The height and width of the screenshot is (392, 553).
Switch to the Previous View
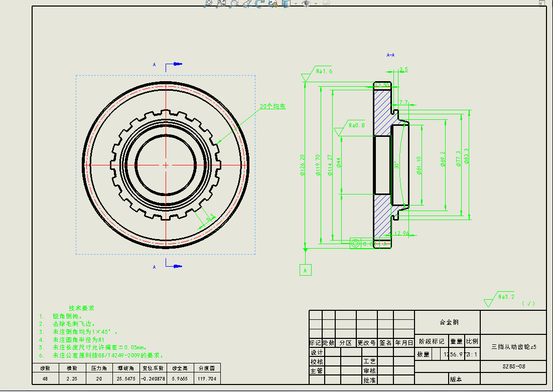[246, 3]
